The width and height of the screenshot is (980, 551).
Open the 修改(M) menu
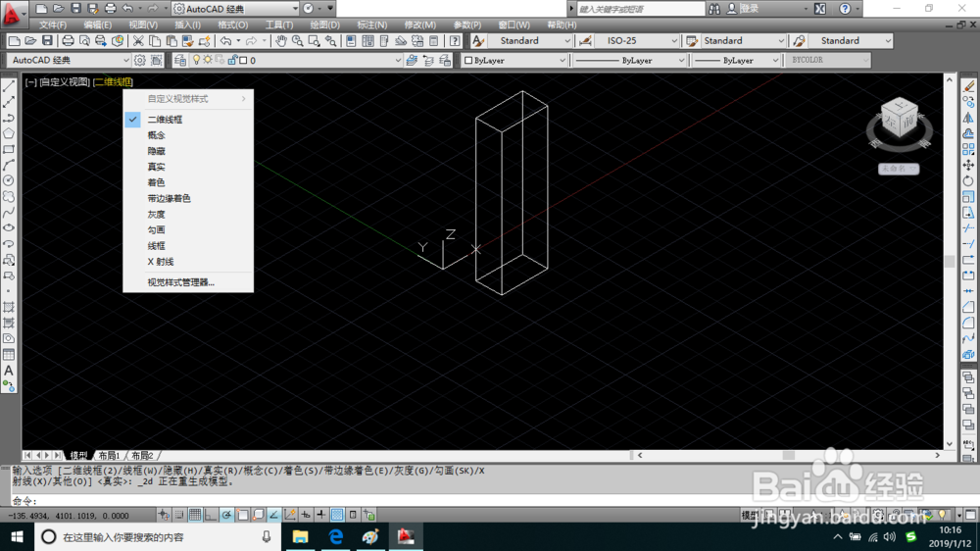click(x=420, y=25)
